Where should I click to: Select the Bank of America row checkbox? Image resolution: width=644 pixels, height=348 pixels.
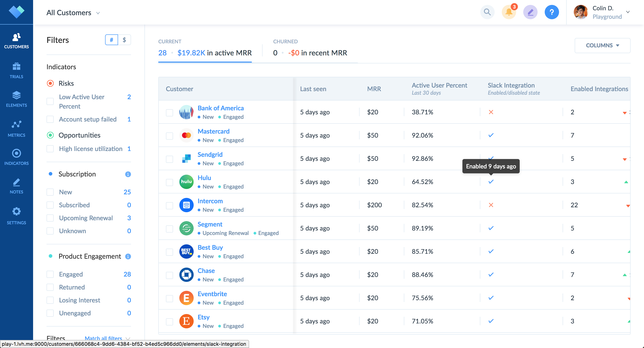[x=169, y=112]
